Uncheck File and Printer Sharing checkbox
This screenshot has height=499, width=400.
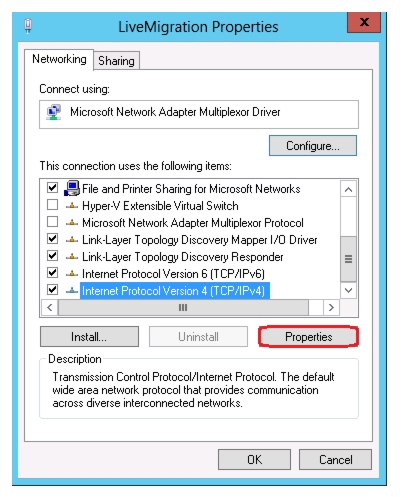[52, 188]
